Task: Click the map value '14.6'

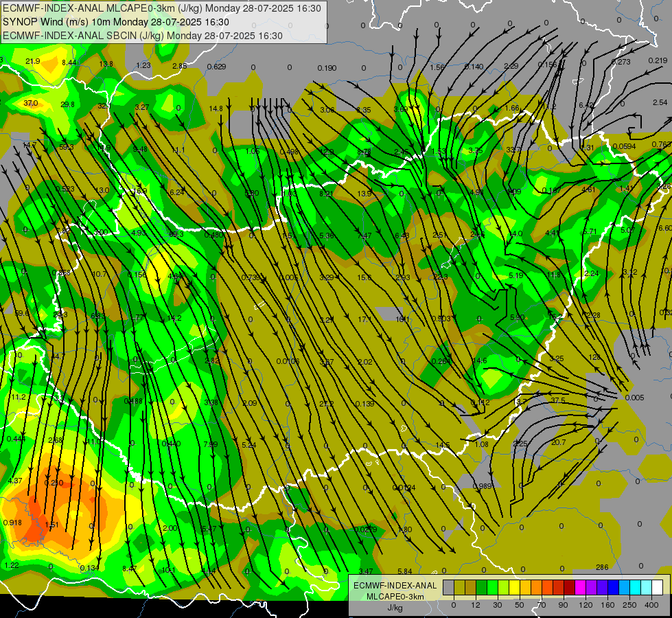Action: (x=480, y=360)
